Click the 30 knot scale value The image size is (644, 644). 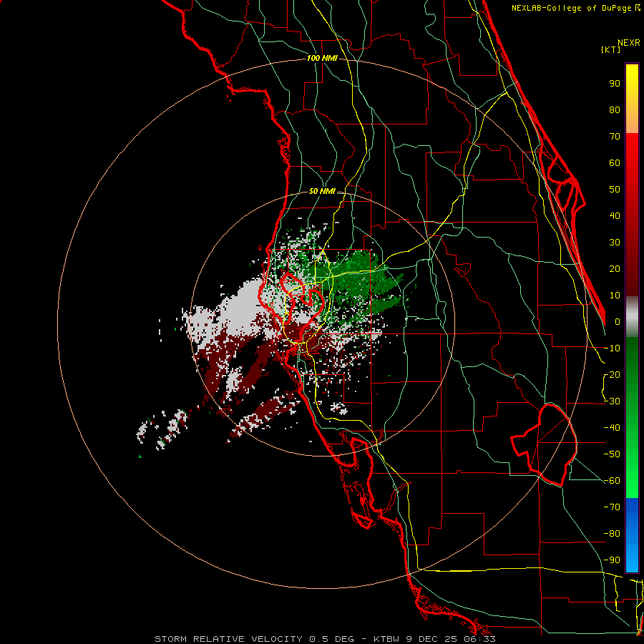coord(615,243)
